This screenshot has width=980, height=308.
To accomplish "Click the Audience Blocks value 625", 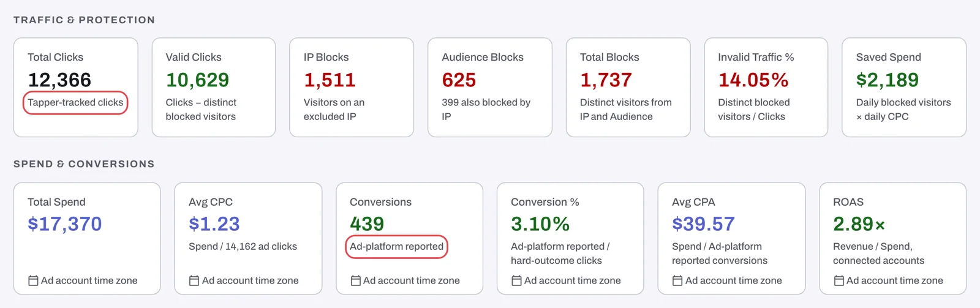I will (459, 80).
